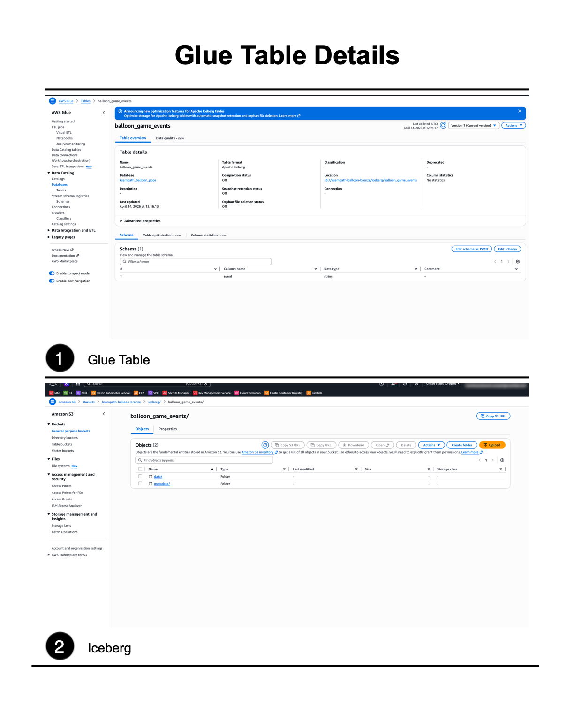Open S3 shortcut in the AWS favorites bar
The height and width of the screenshot is (728, 574).
pyautogui.click(x=68, y=393)
